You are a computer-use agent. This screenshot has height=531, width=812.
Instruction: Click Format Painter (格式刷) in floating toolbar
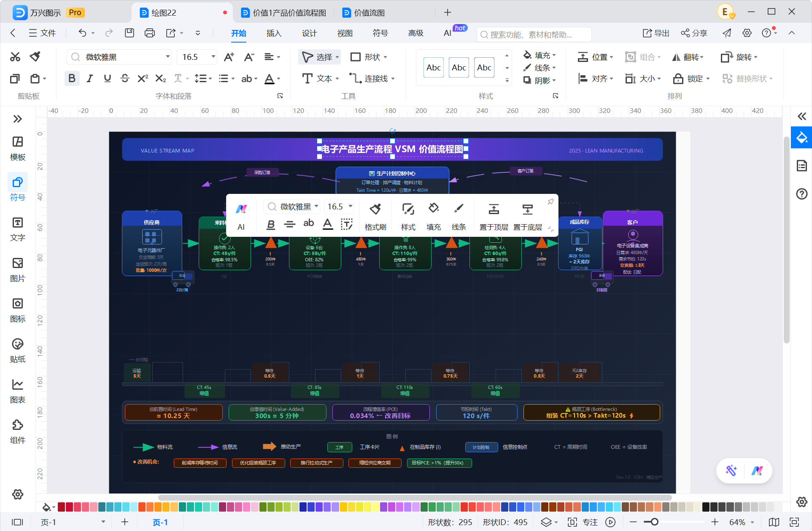375,217
